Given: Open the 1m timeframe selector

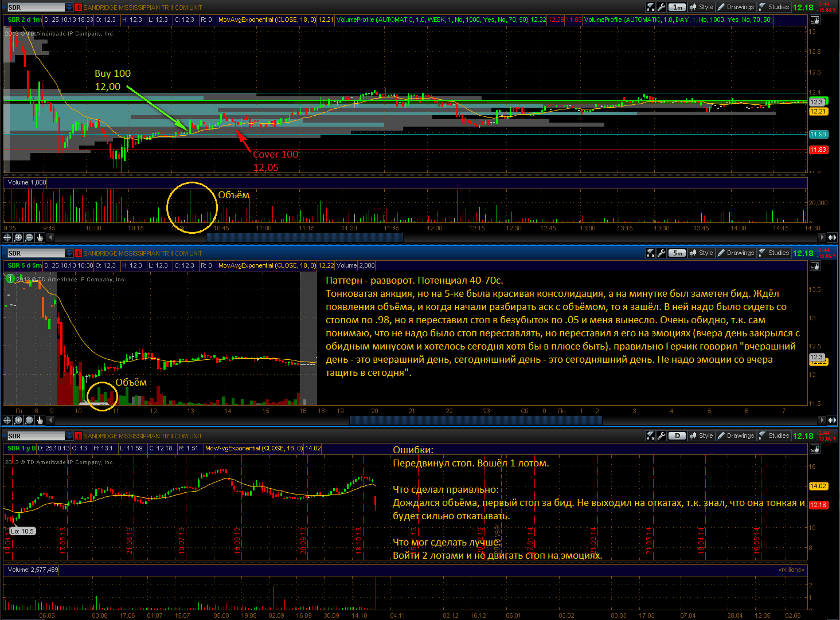Looking at the screenshot, I should coord(677,7).
